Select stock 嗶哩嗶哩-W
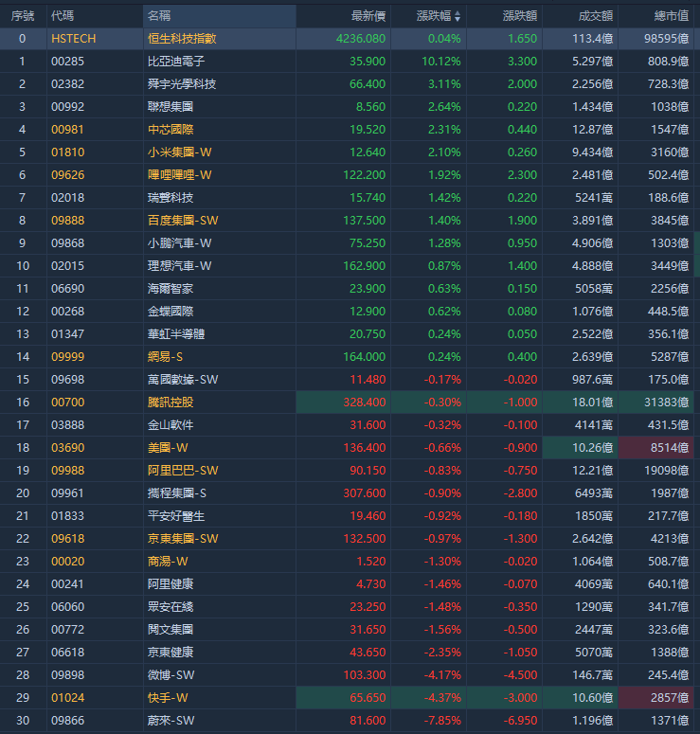Viewport: 700px width, 734px height. (x=180, y=175)
